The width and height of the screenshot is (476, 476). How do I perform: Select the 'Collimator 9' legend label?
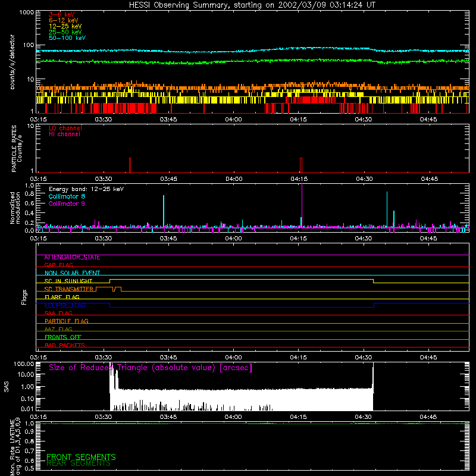point(67,203)
